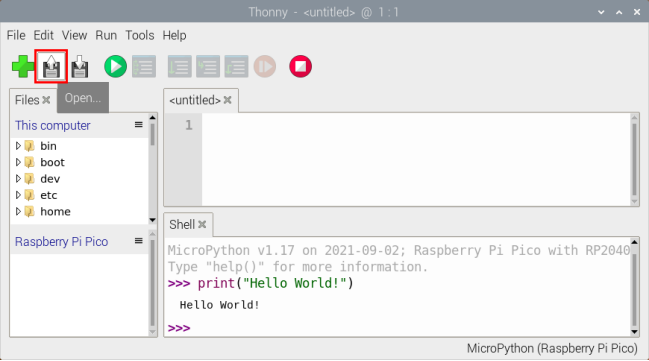Close the untitled editor tab
The height and width of the screenshot is (361, 649).
coord(227,100)
